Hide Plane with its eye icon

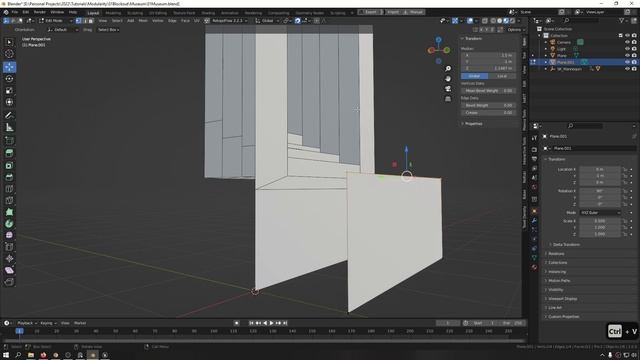[627, 55]
